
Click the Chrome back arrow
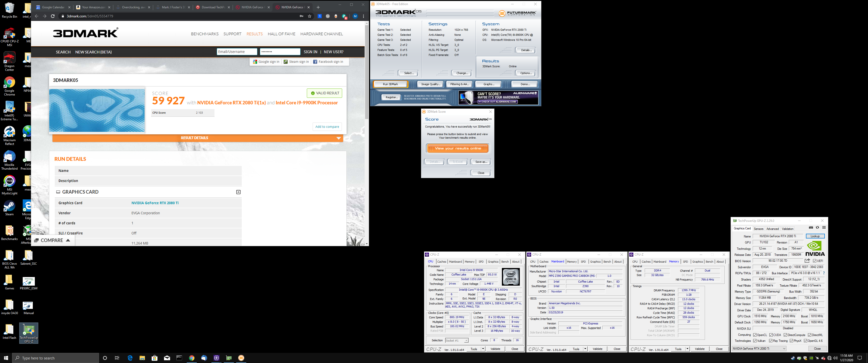[x=36, y=16]
